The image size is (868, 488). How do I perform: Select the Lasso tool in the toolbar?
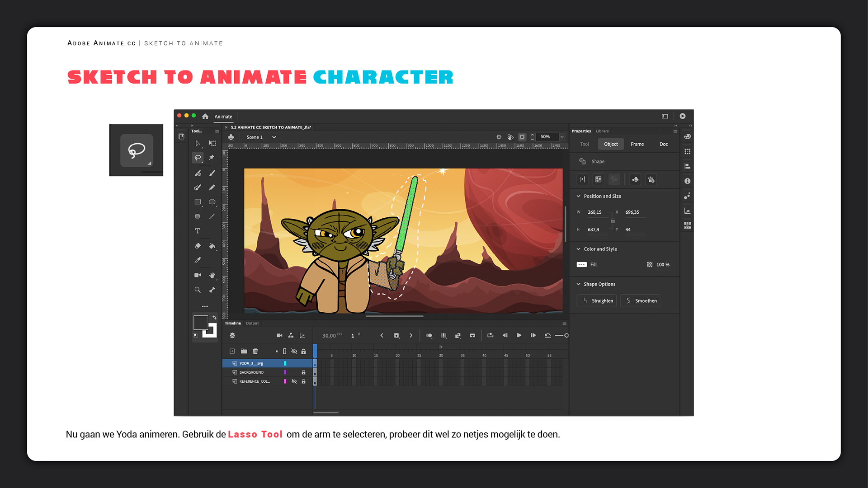[198, 158]
